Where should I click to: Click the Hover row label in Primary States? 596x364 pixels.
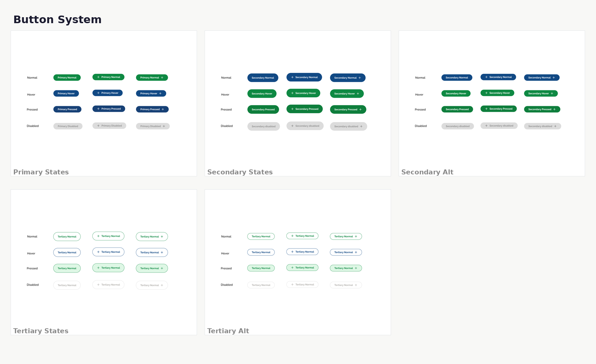pyautogui.click(x=31, y=95)
